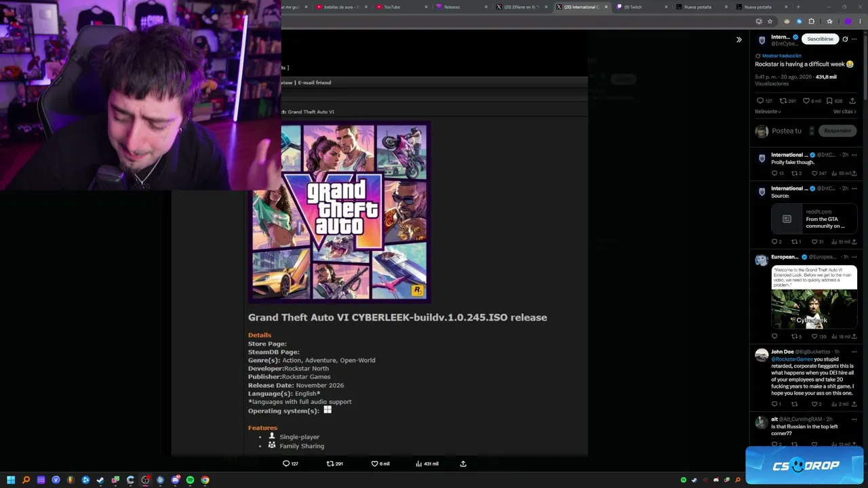The height and width of the screenshot is (488, 868).
Task: Open the Chrome extensions puzzle icon
Action: 811,21
